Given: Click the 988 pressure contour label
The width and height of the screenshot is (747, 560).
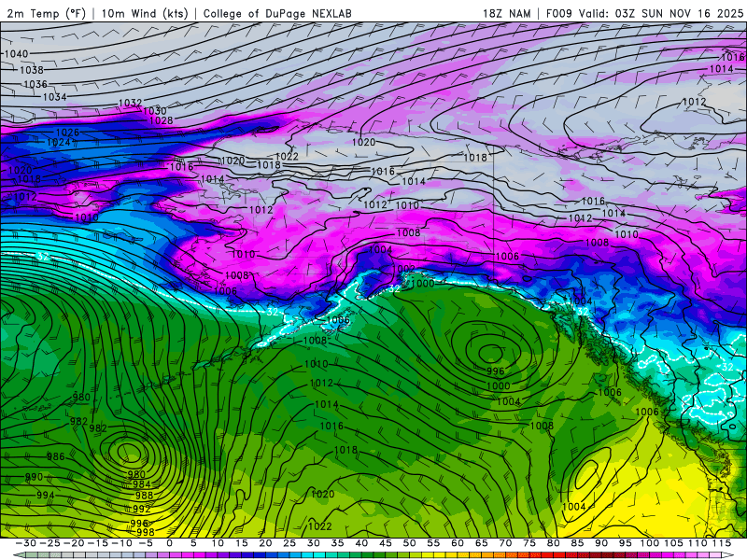Looking at the screenshot, I should click(144, 496).
